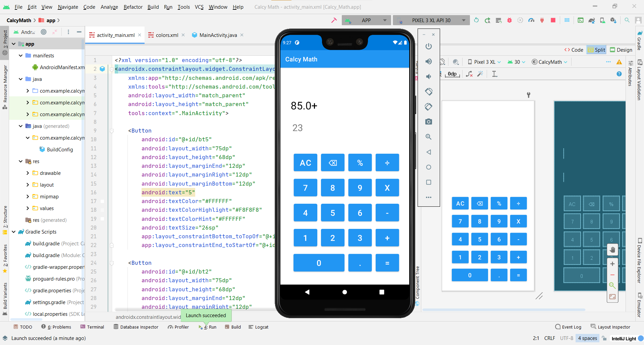Open the CalcyMath theme dropdown
Screen dimensions: 644x345
[x=550, y=62]
